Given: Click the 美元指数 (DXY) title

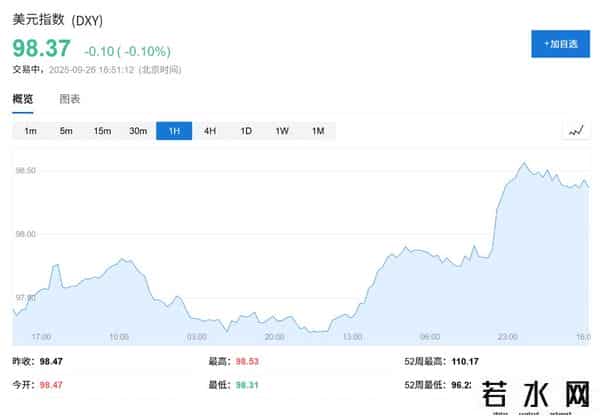Looking at the screenshot, I should 57,20.
